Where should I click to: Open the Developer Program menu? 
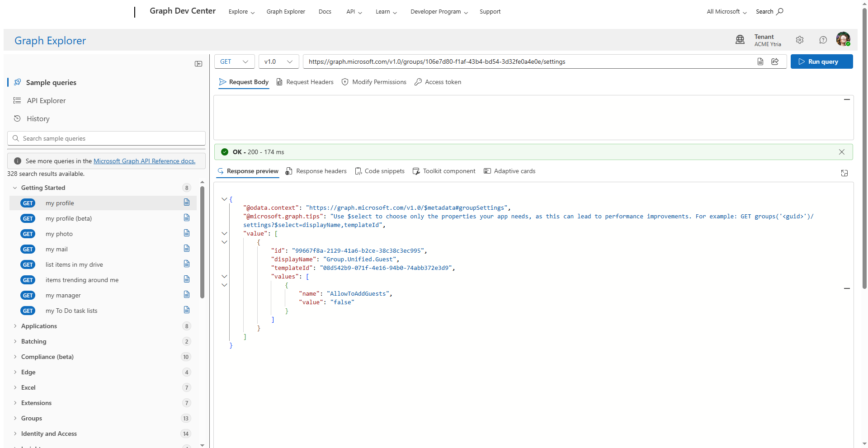pyautogui.click(x=439, y=12)
